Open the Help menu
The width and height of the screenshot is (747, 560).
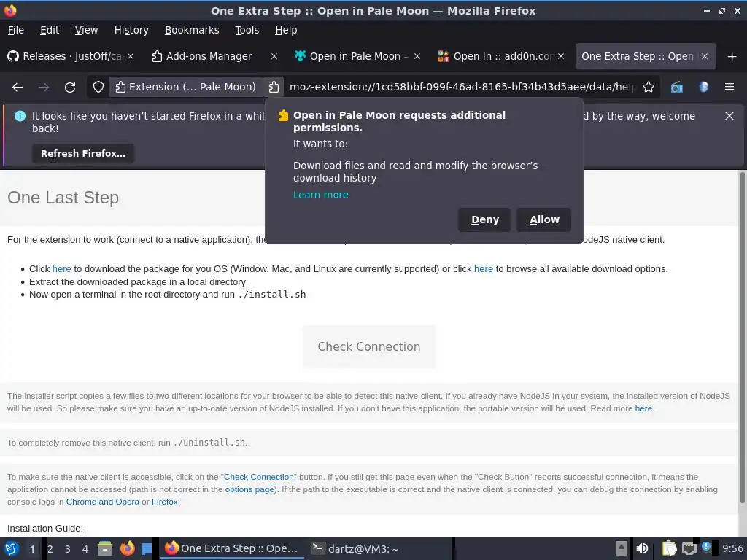pos(286,30)
